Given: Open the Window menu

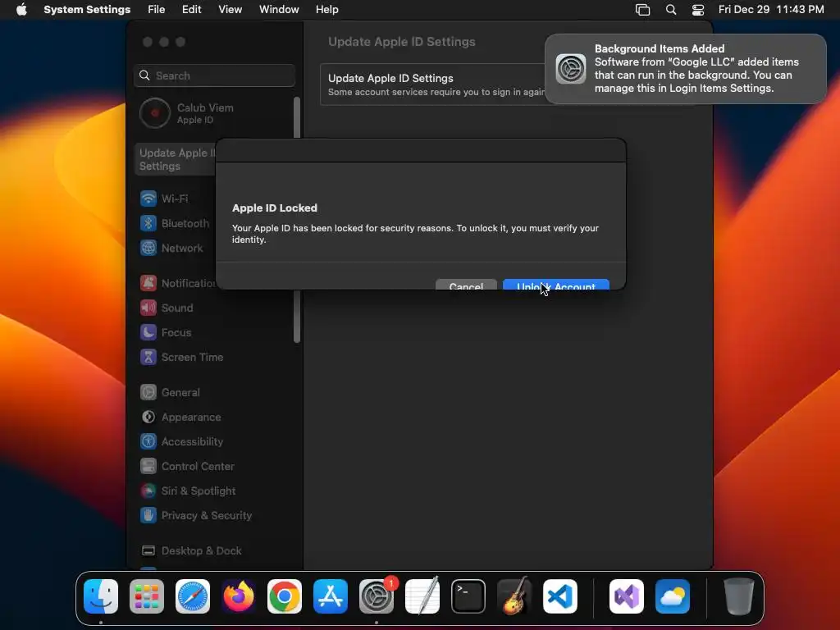Looking at the screenshot, I should click(279, 10).
